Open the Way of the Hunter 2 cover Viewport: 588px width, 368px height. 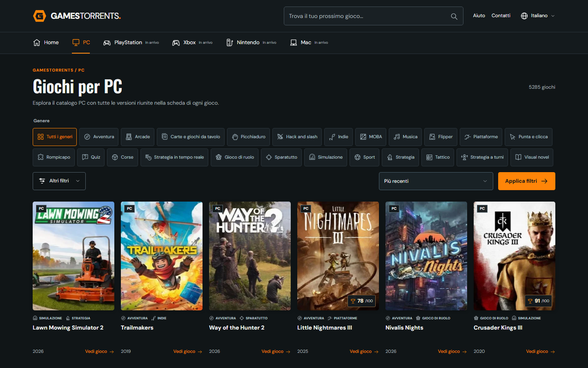[250, 256]
